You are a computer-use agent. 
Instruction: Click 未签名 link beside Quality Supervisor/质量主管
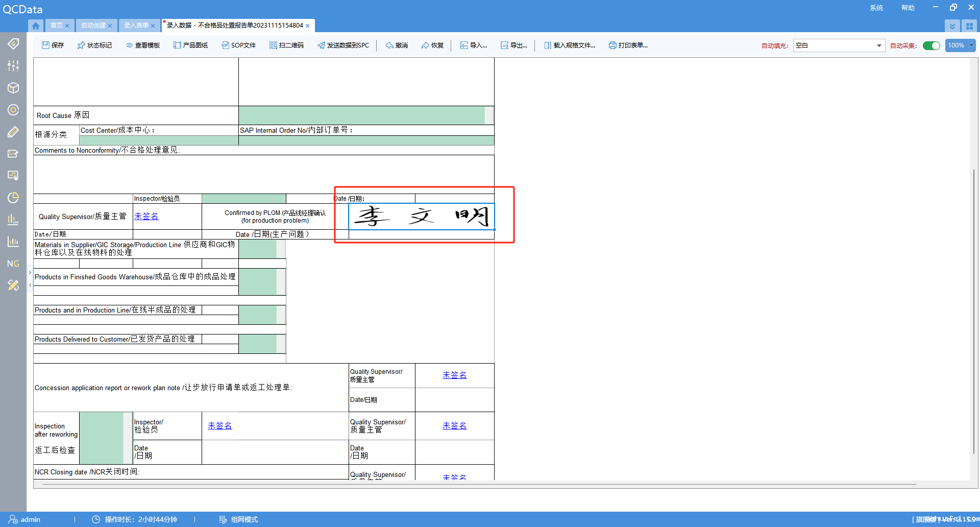coord(146,217)
